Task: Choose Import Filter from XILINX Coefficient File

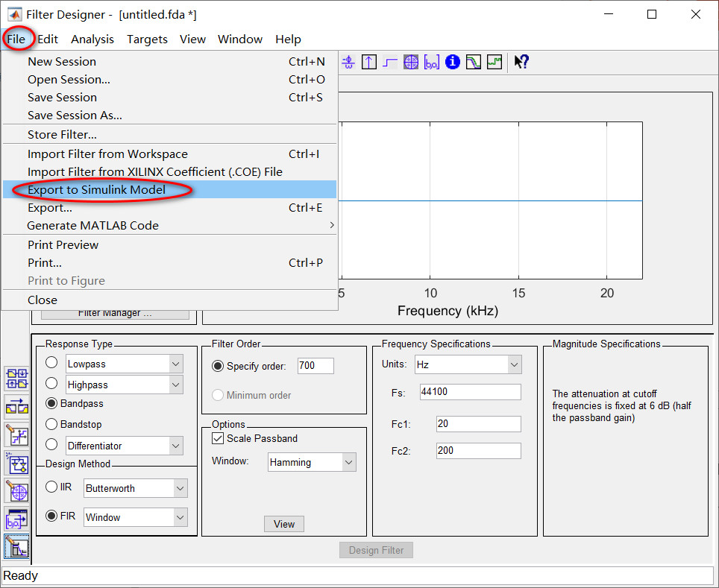Action: click(x=169, y=172)
